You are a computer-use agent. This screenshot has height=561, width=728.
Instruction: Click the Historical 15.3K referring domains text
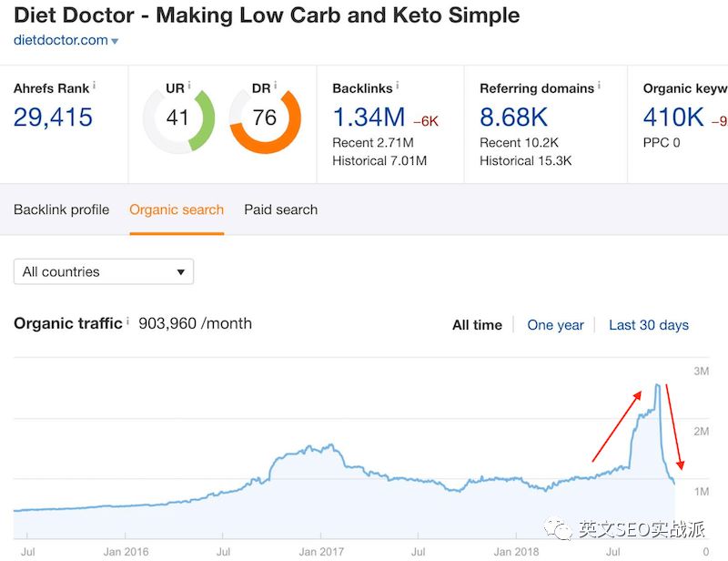(x=526, y=161)
